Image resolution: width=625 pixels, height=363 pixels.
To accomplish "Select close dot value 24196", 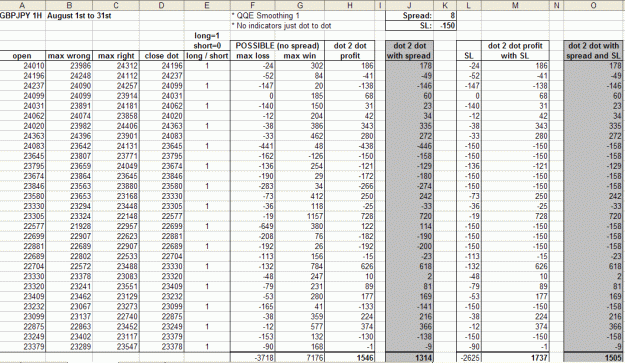I will (161, 66).
